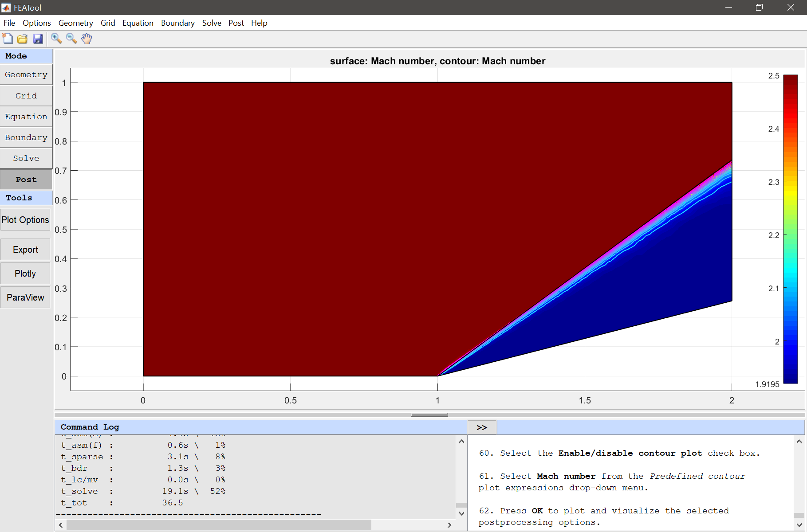Click the Command Log header
The height and width of the screenshot is (532, 807).
click(261, 427)
